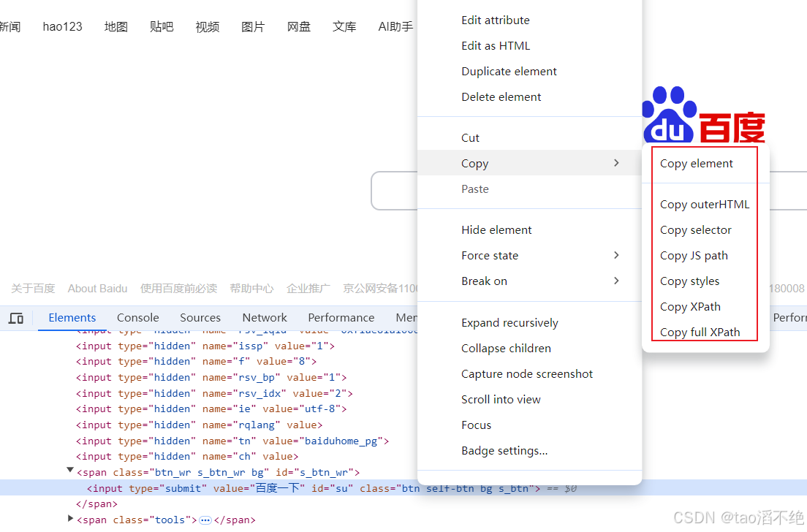The image size is (807, 532).
Task: Choose Copy element in submenu
Action: pos(696,164)
